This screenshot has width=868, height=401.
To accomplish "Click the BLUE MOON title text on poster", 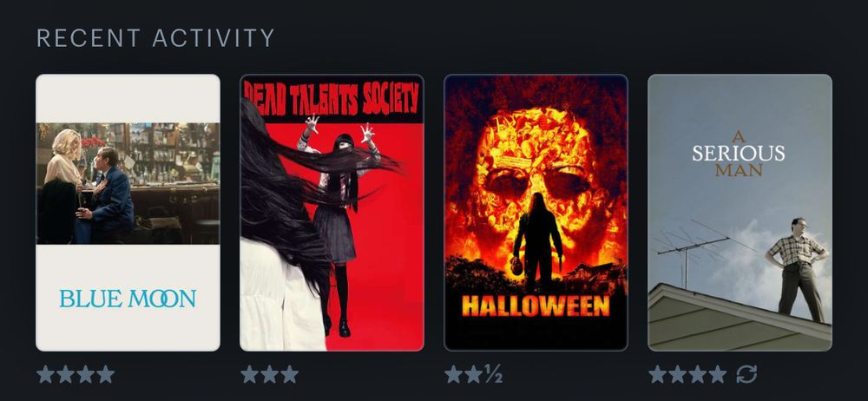I will pyautogui.click(x=128, y=299).
